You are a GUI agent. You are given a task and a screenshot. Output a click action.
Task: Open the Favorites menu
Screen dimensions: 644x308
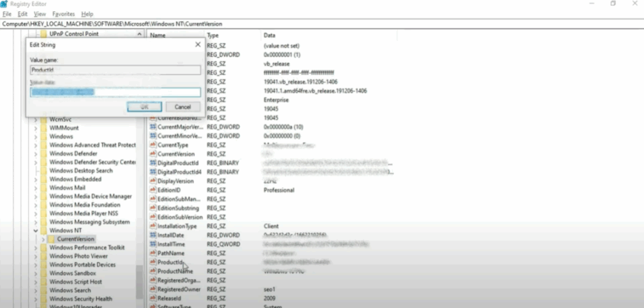pos(63,14)
